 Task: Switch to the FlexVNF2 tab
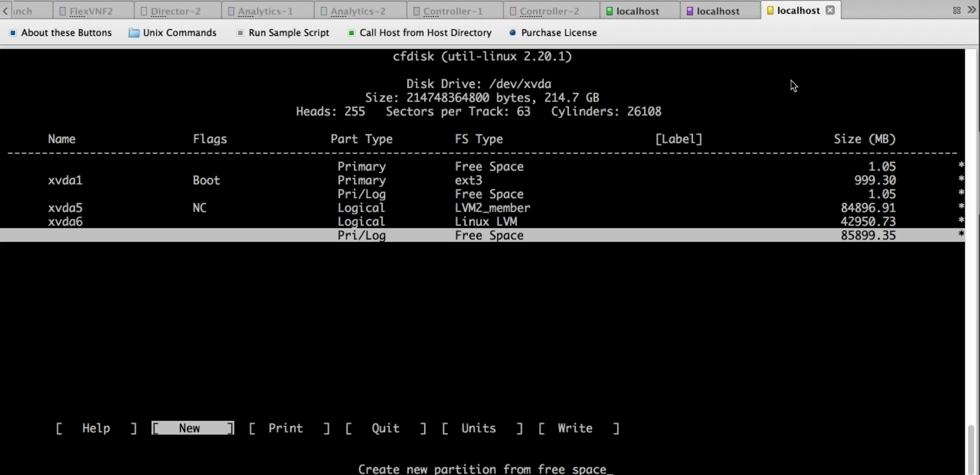(x=91, y=11)
